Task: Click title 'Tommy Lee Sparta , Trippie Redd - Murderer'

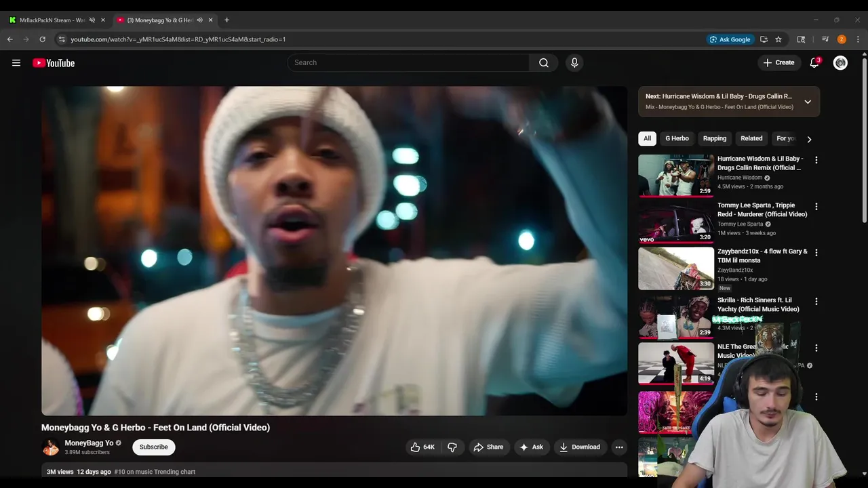Action: pyautogui.click(x=762, y=210)
